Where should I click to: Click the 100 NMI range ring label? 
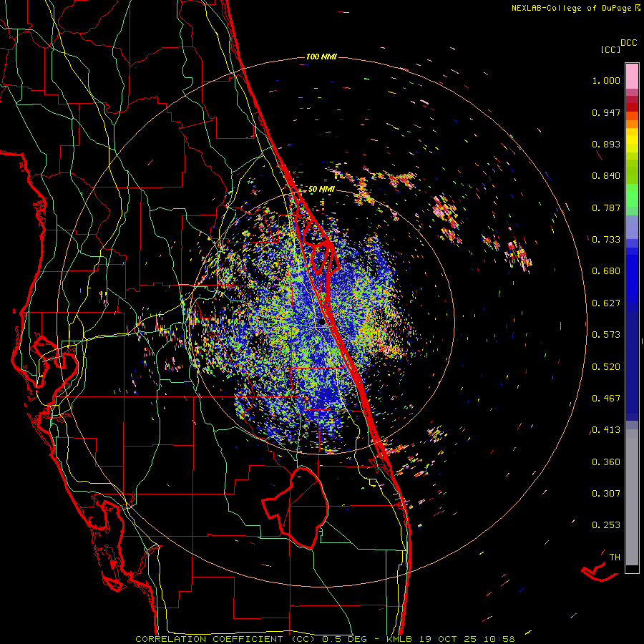(321, 57)
